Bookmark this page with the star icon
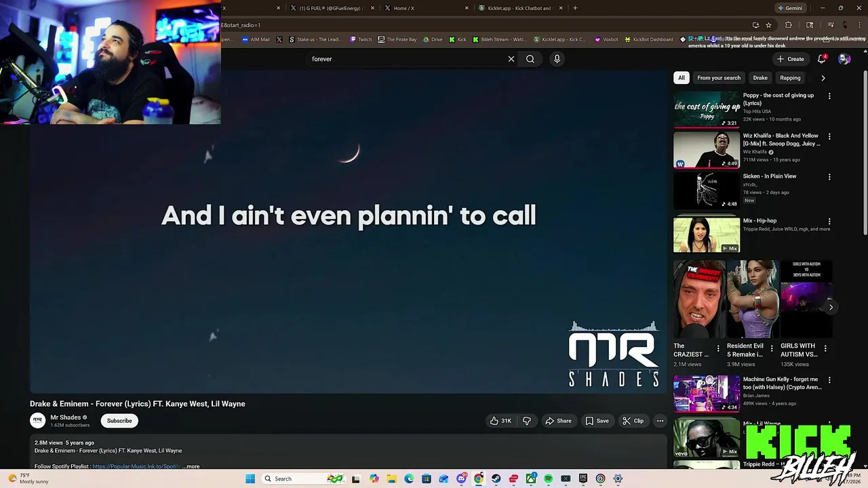Screen dimensions: 868x488 [x=768, y=25]
